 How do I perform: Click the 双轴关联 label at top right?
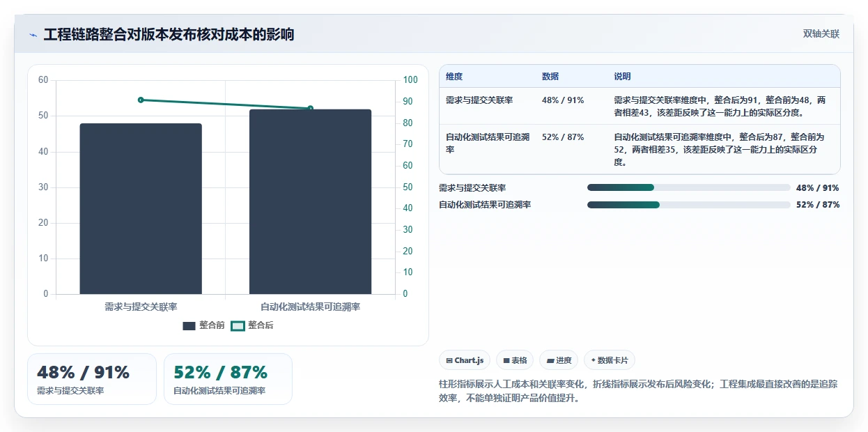click(821, 34)
